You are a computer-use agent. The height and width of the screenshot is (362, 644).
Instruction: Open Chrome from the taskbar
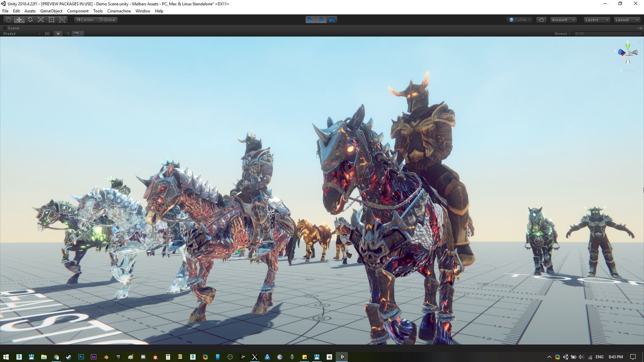(x=56, y=357)
